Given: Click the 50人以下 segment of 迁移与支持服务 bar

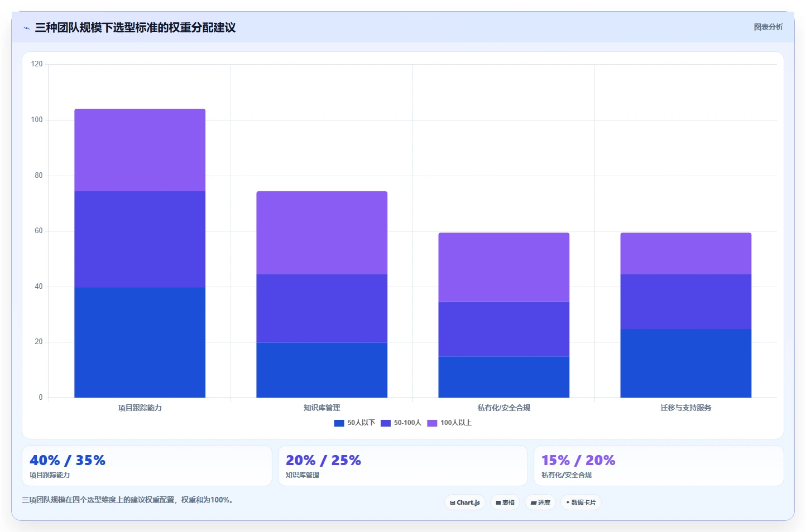Looking at the screenshot, I should pos(686,364).
